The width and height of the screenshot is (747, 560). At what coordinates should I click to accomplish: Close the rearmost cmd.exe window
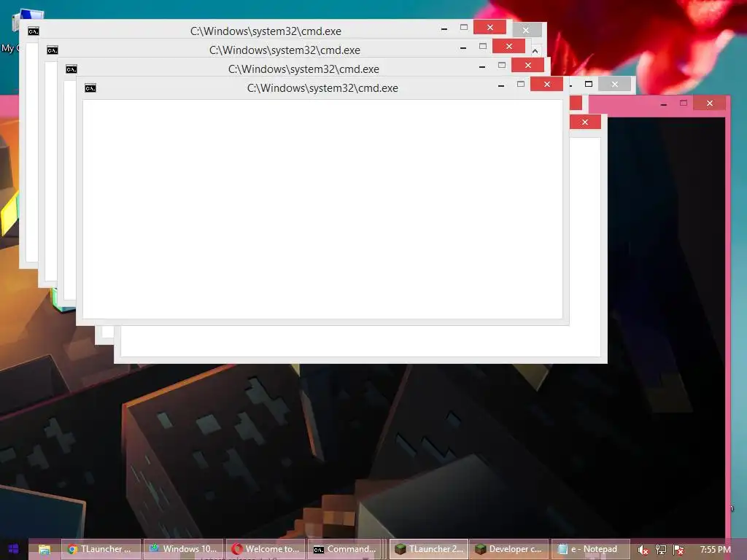coord(489,27)
